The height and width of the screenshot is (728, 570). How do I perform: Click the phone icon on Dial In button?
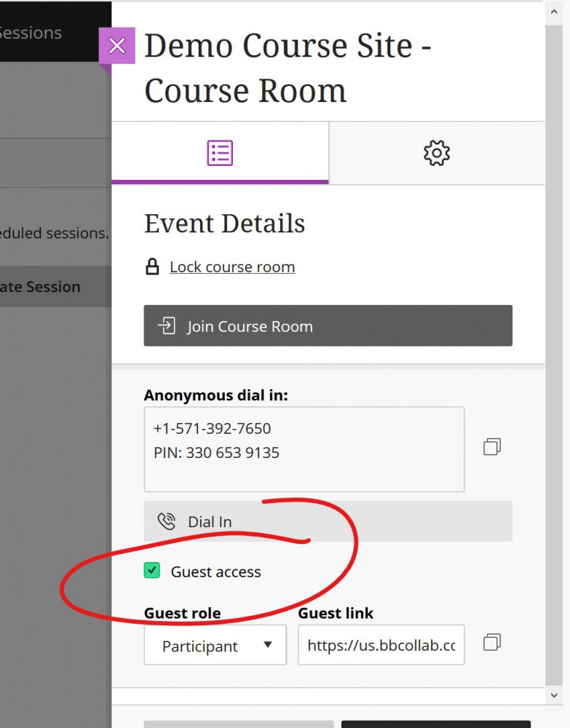[x=167, y=521]
